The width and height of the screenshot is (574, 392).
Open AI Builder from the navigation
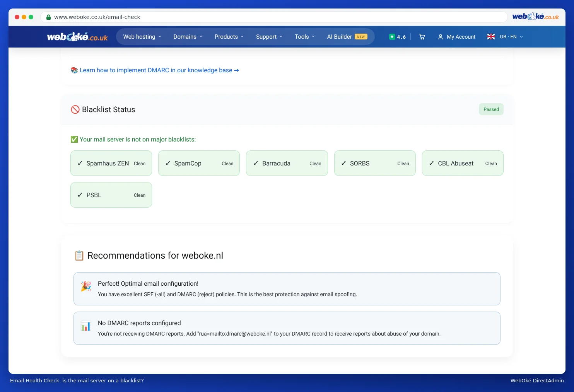[x=347, y=37]
